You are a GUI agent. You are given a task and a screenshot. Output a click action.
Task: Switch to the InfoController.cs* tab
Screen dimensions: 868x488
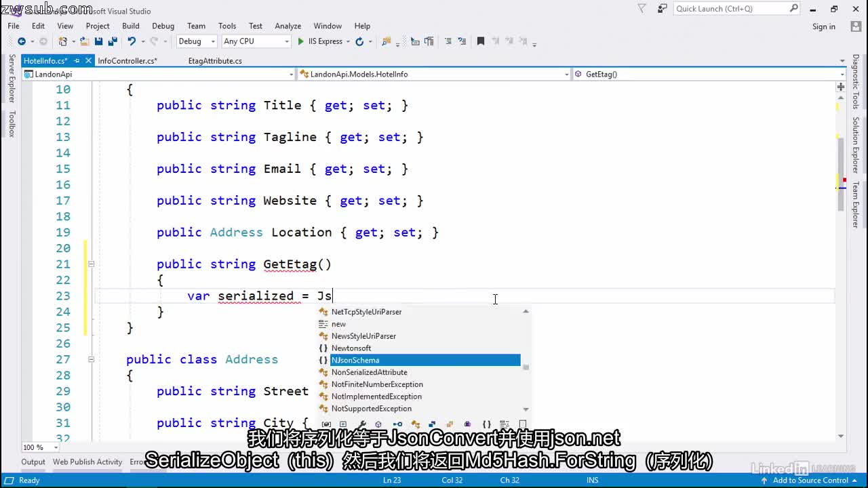point(127,61)
